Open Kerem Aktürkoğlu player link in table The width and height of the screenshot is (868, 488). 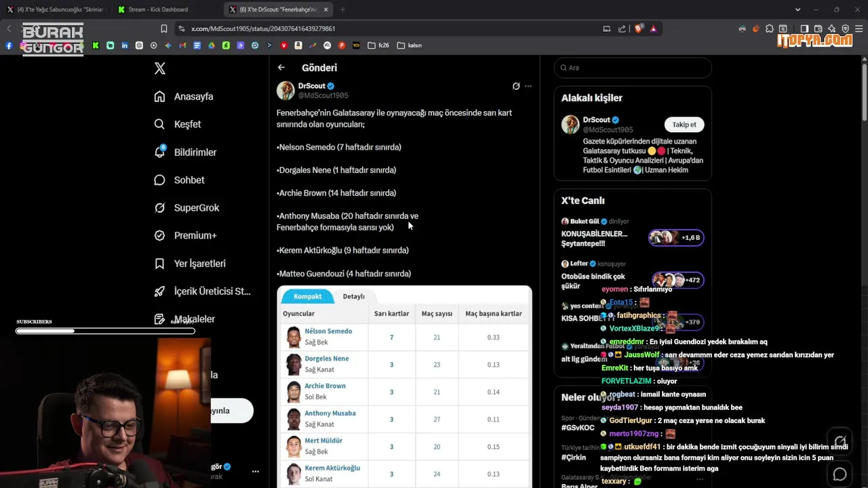pyautogui.click(x=332, y=468)
